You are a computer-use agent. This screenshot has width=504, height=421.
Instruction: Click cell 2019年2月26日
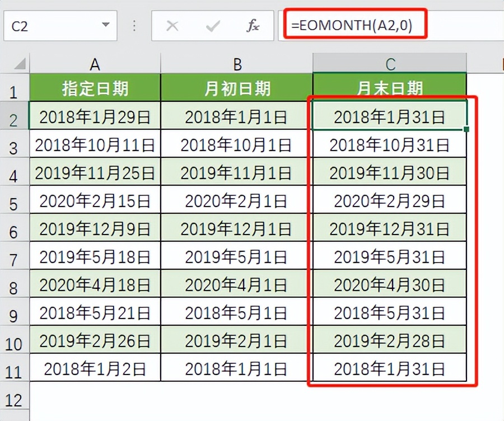[95, 340]
